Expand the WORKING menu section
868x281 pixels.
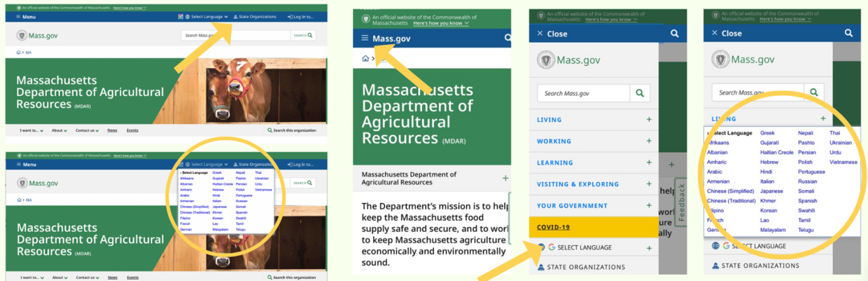649,141
